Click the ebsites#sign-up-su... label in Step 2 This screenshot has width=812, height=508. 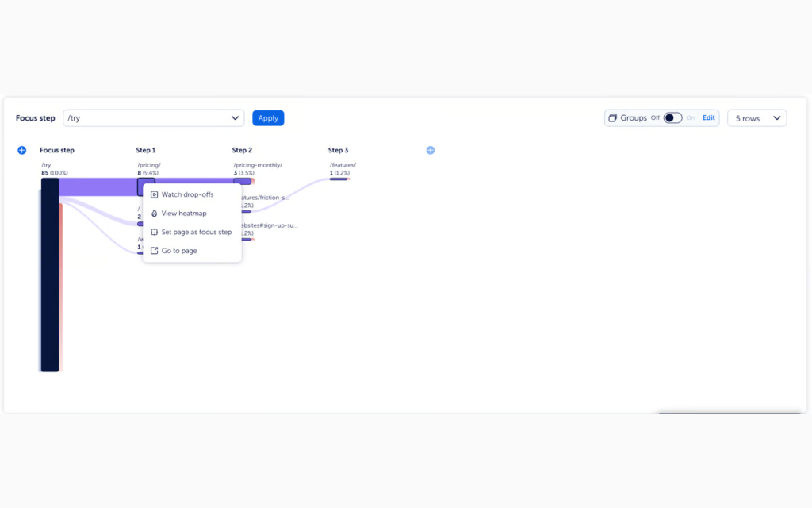pyautogui.click(x=270, y=225)
